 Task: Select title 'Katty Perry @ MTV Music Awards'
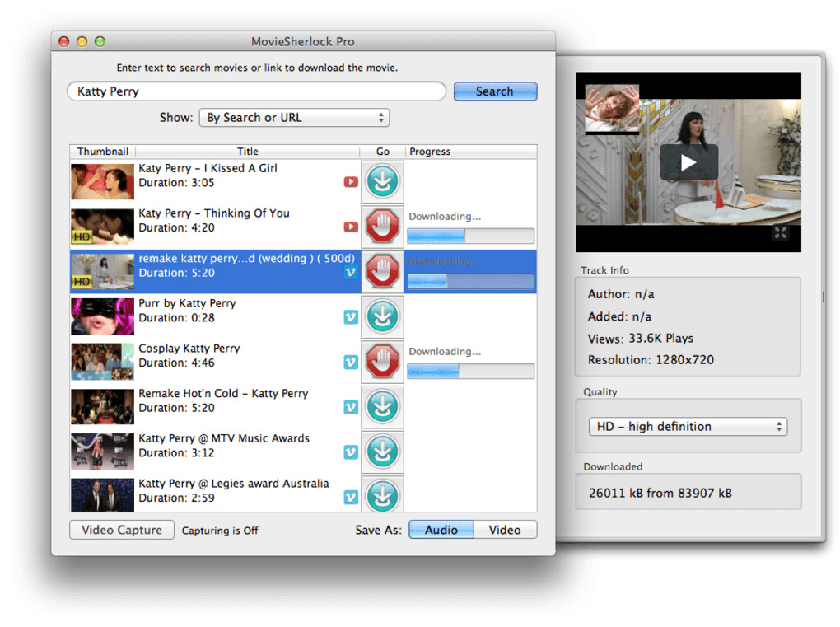tap(224, 438)
